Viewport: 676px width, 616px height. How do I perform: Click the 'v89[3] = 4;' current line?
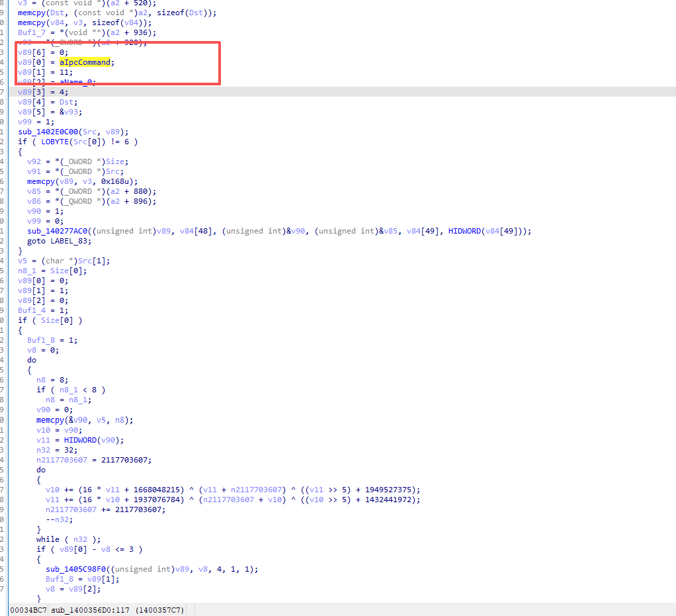point(43,92)
